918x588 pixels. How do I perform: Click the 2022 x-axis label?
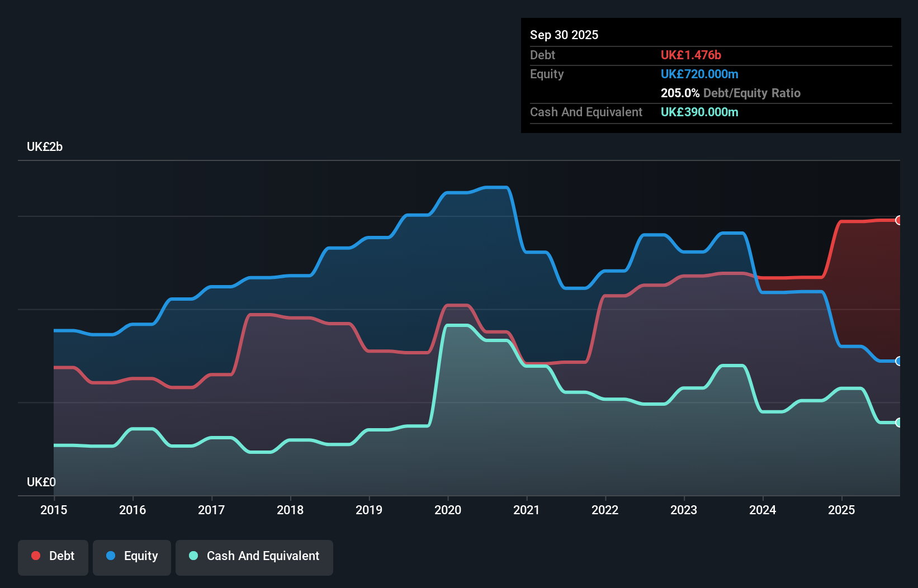[x=605, y=510]
